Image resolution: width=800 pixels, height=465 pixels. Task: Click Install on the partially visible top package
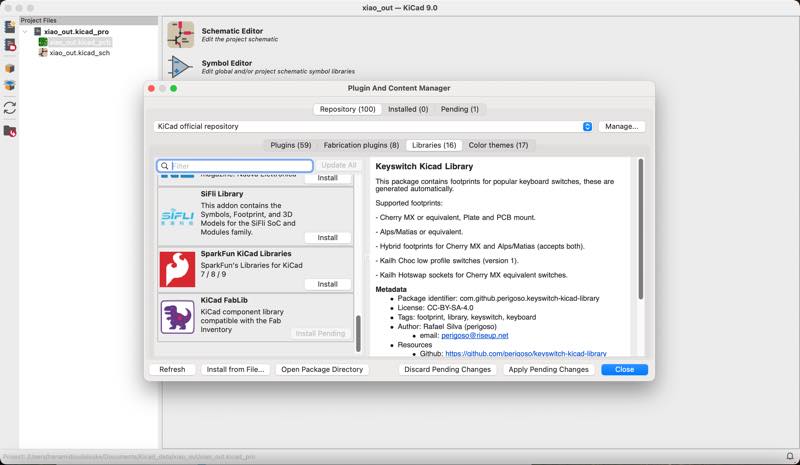pyautogui.click(x=328, y=178)
